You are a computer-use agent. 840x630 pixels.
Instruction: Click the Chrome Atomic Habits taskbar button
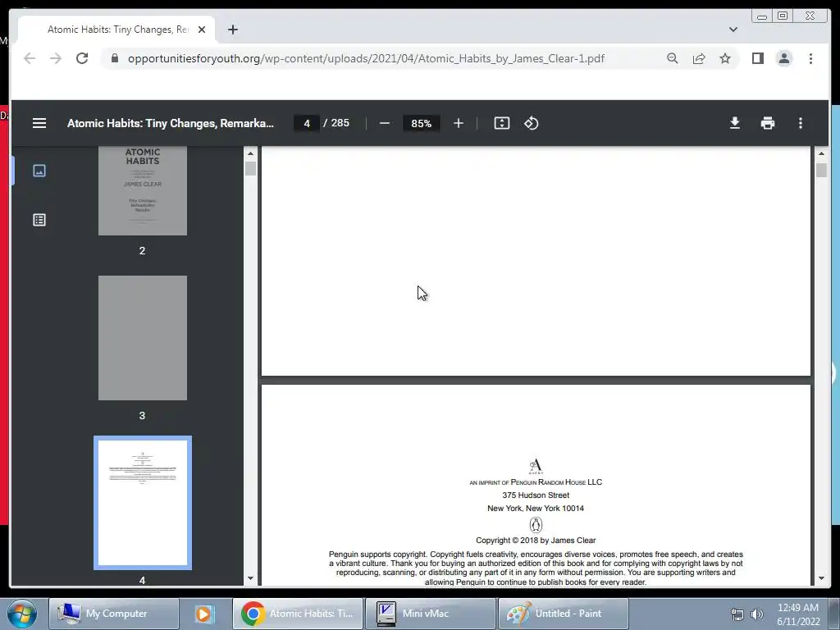[298, 614]
